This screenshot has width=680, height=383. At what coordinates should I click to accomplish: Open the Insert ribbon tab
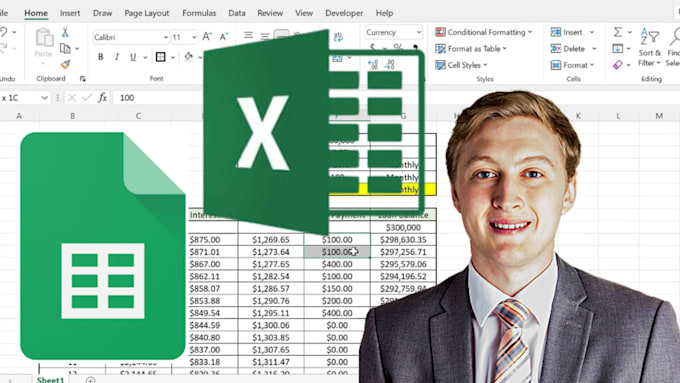coord(70,13)
